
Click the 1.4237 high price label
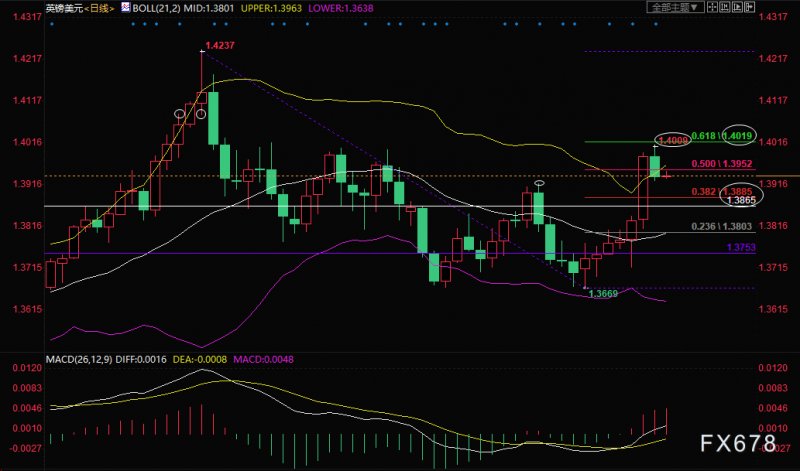[x=220, y=45]
